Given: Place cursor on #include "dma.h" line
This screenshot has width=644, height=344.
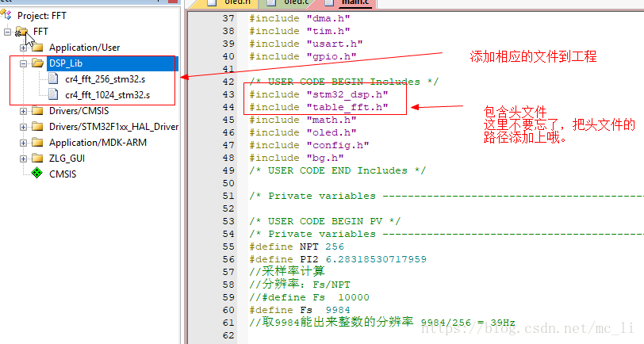Looking at the screenshot, I should coord(300,18).
